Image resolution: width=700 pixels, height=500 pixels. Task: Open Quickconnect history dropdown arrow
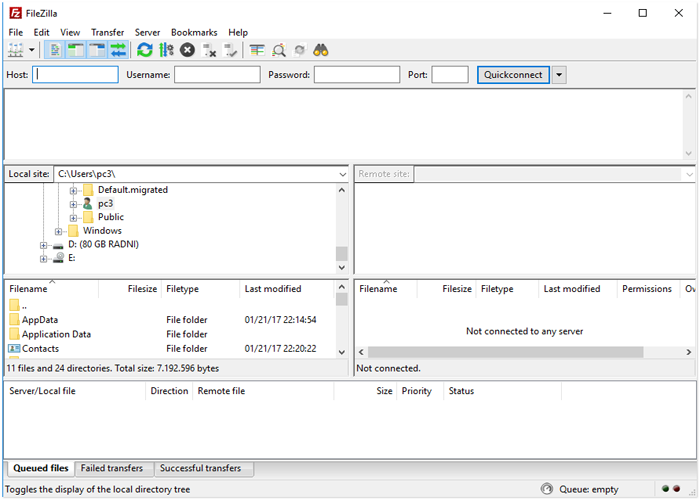pos(559,75)
